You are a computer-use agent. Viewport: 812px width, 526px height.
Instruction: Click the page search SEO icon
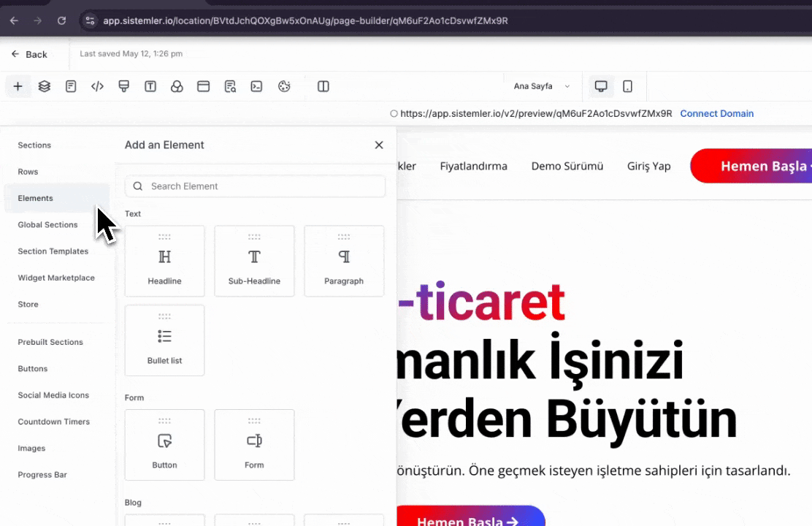click(x=231, y=86)
